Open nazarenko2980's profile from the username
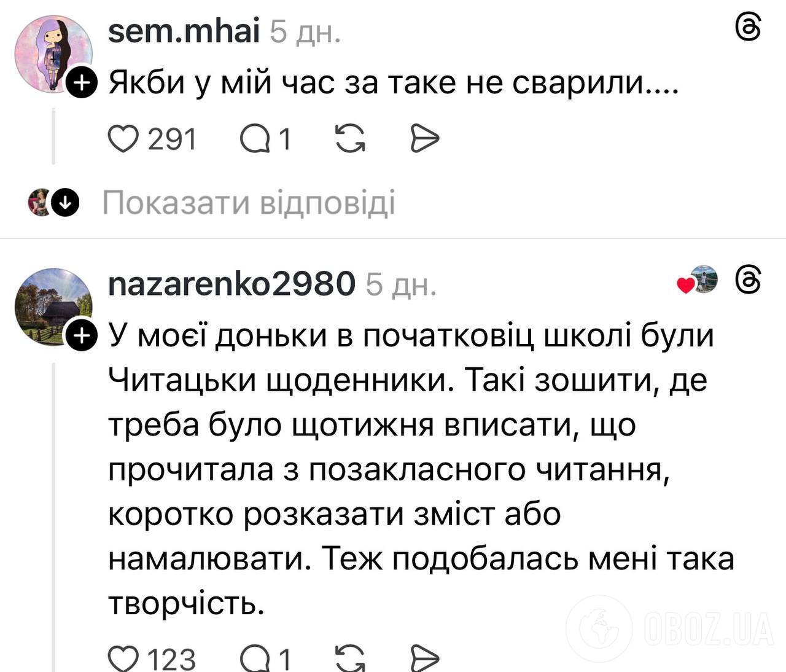 (230, 284)
